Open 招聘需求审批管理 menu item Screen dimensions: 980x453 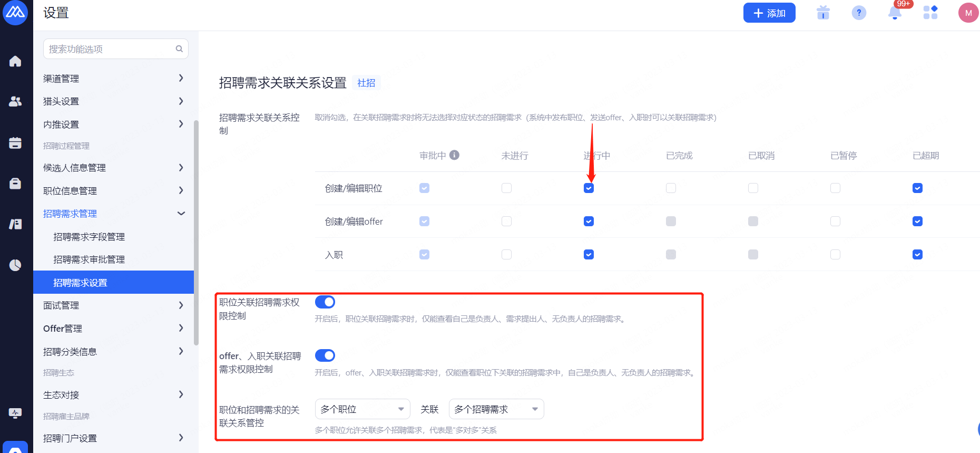point(89,259)
